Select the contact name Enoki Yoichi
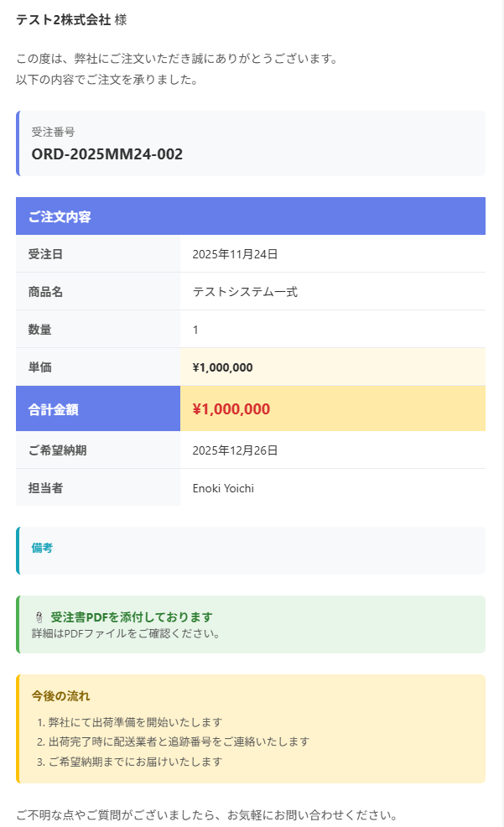This screenshot has width=504, height=827. coord(223,488)
